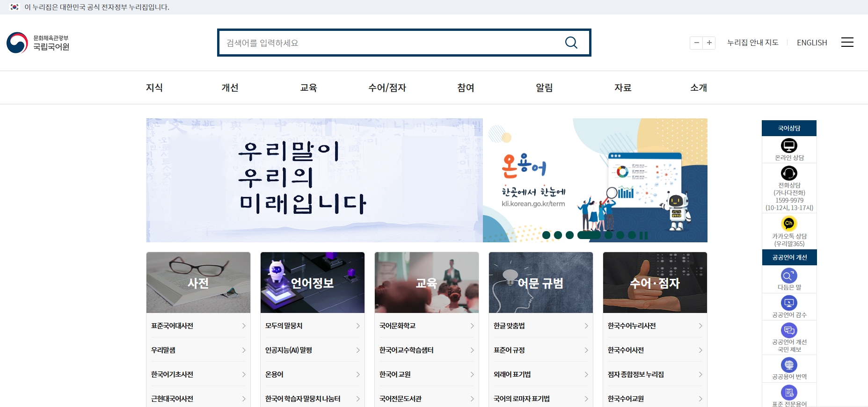The image size is (868, 407).
Task: Click the chevron beside 한국수어누리사전
Action: pos(700,326)
